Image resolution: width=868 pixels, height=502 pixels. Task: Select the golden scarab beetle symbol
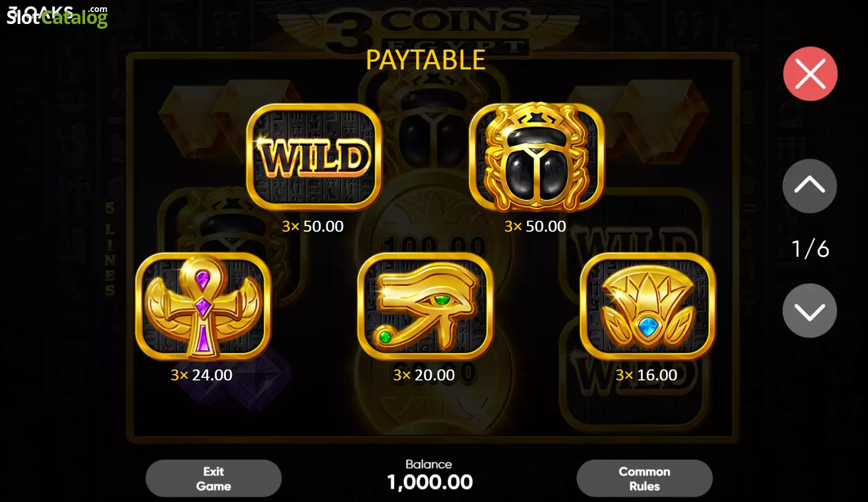click(536, 157)
